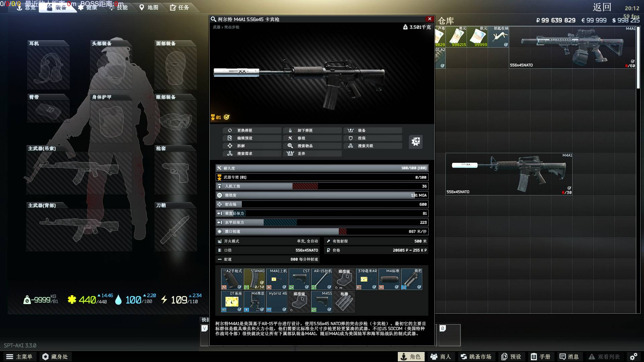This screenshot has width=644, height=362.
Task: Click the 拆解 disassemble action
Action: click(x=252, y=146)
